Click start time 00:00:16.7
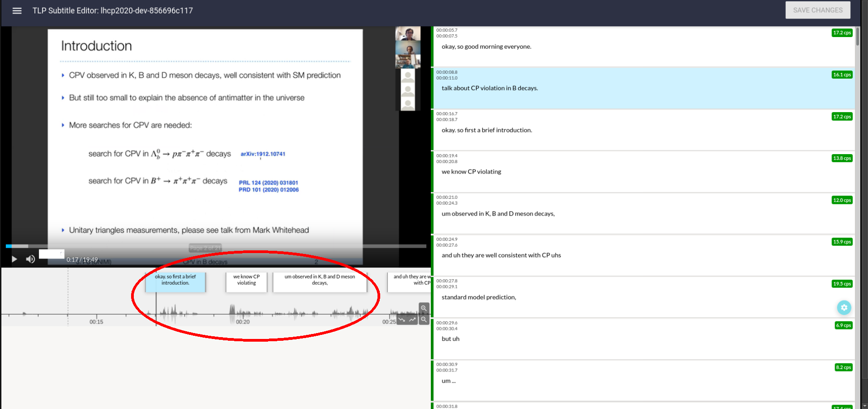 click(447, 114)
